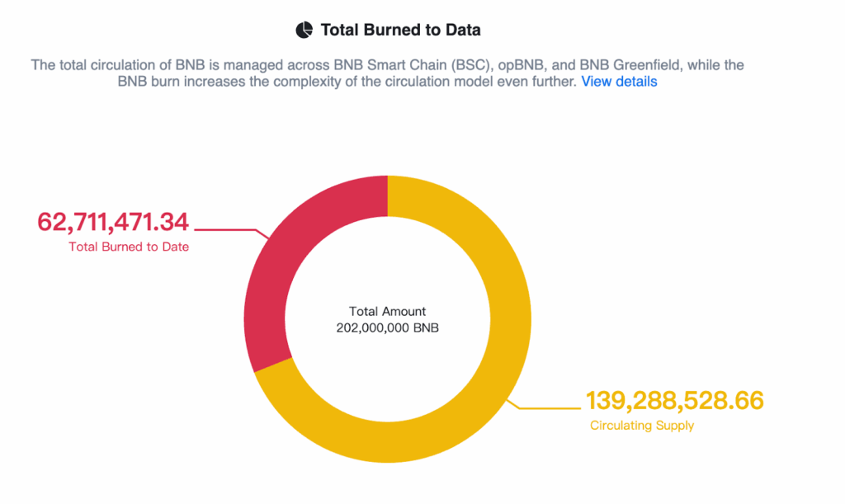Click the 202,000,000 BNB center value

[388, 328]
